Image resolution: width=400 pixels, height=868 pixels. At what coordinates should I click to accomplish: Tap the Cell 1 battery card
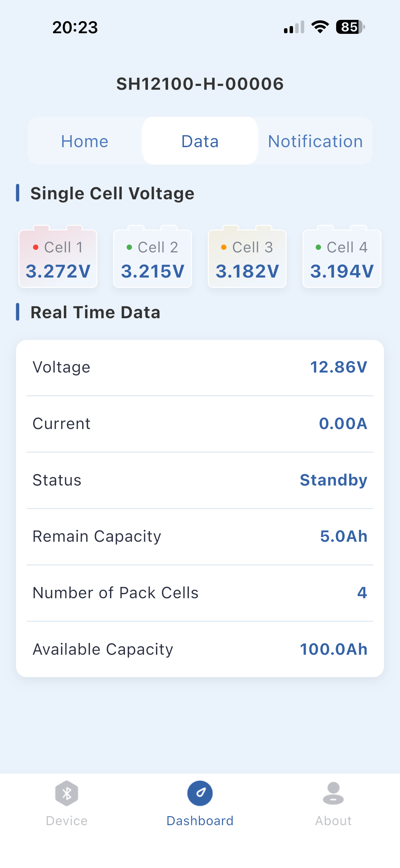point(58,257)
